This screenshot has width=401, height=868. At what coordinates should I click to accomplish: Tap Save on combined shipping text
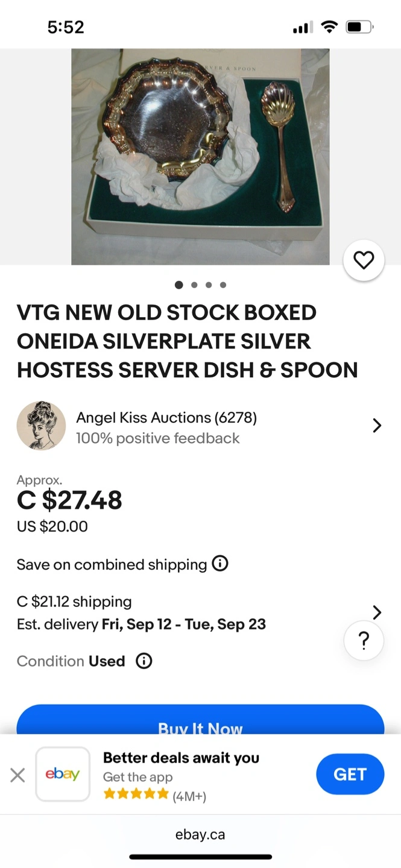(112, 565)
